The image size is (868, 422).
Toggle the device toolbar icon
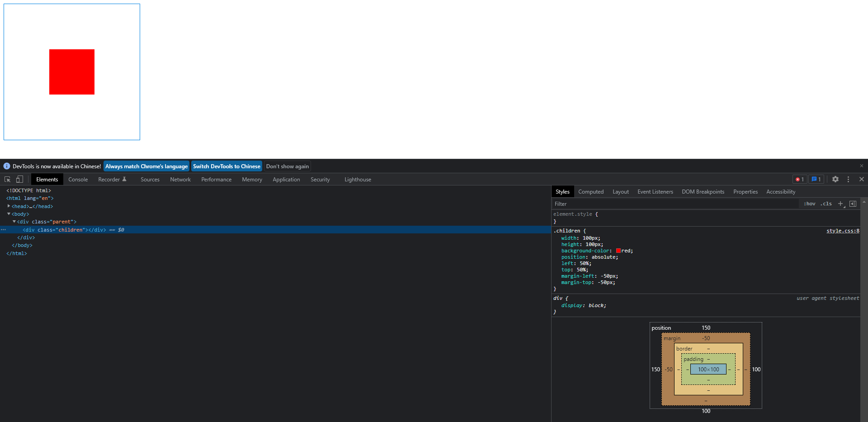pyautogui.click(x=19, y=180)
